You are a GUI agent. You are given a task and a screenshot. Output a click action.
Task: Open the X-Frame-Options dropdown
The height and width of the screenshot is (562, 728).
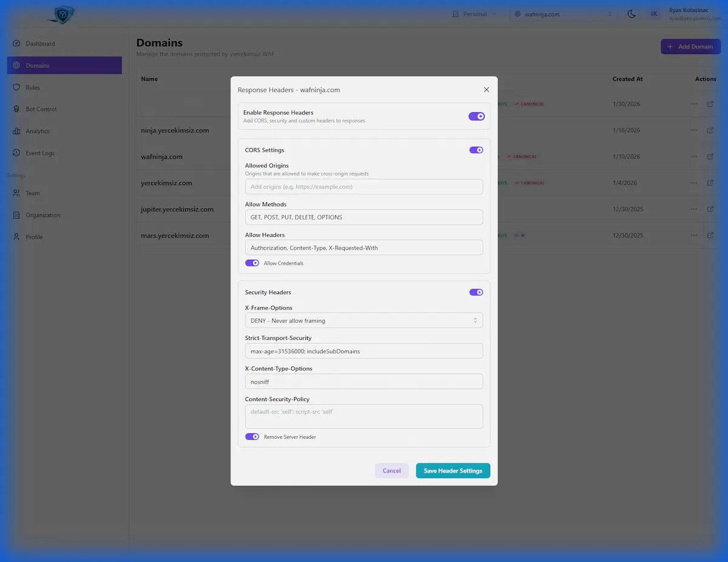point(364,320)
